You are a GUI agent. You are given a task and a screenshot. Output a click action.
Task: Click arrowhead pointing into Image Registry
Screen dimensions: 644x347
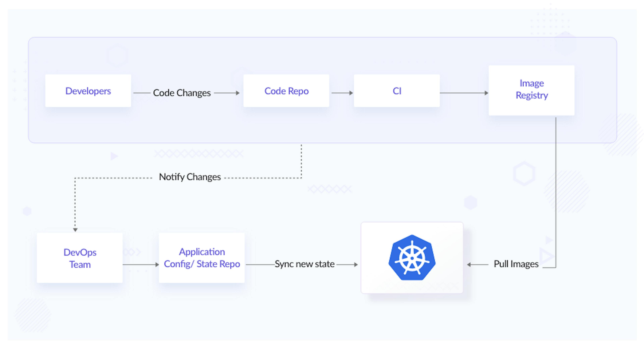pyautogui.click(x=486, y=93)
